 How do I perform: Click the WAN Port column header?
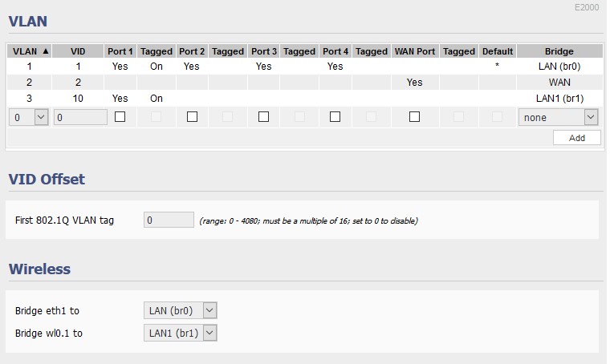tap(415, 51)
